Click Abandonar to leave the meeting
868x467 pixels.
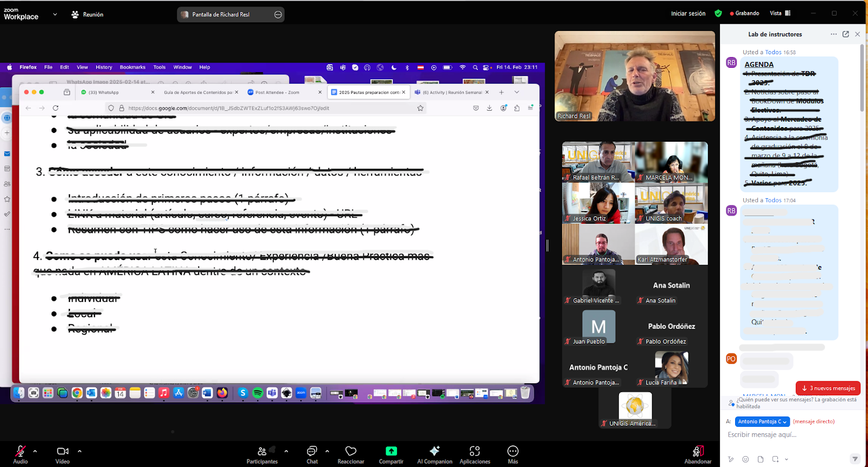(698, 455)
